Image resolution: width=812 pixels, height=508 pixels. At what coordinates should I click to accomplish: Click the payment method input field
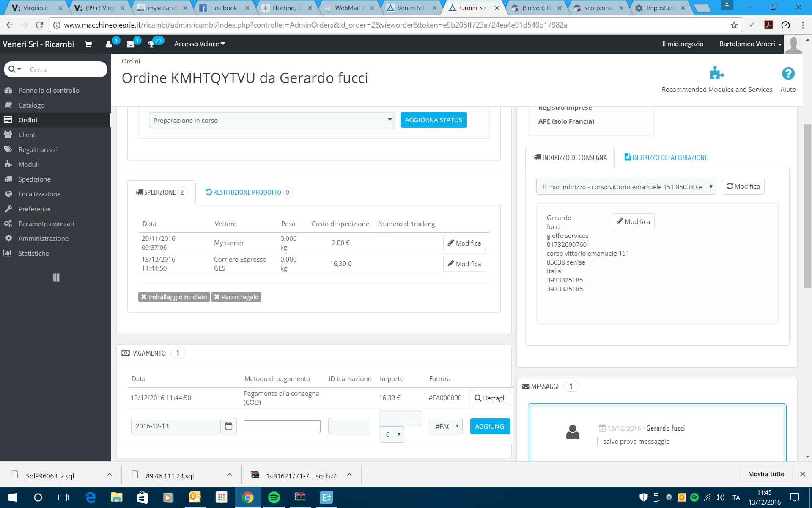tap(282, 426)
